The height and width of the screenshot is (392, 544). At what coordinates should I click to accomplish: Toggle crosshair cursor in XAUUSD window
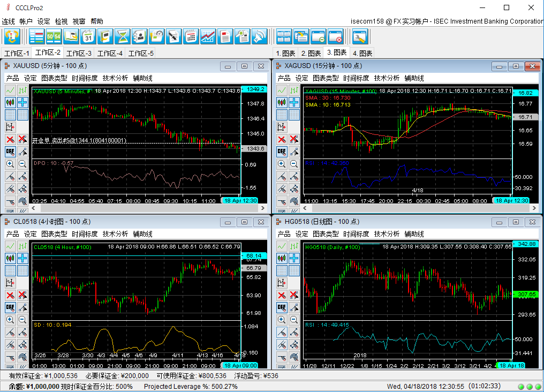tap(22, 102)
